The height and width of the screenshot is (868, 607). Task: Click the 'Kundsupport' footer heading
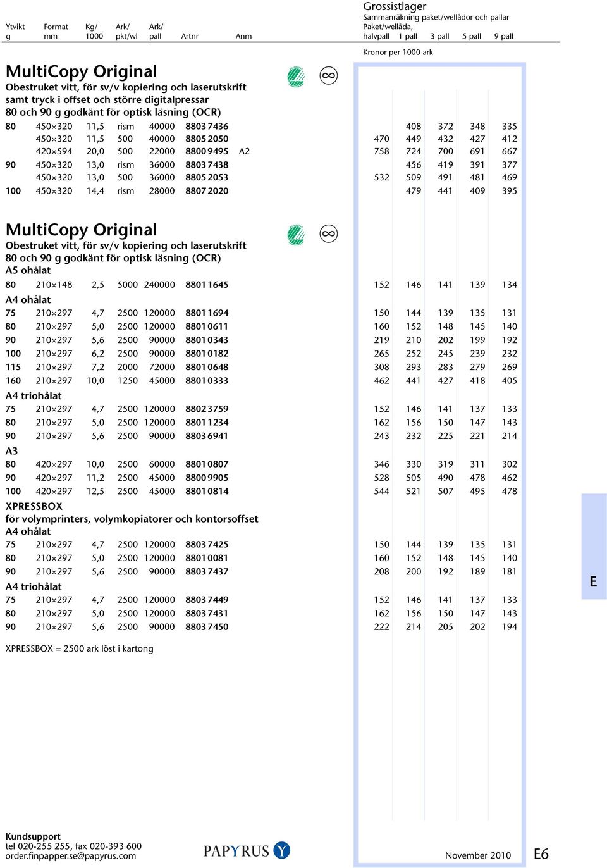pyautogui.click(x=33, y=836)
